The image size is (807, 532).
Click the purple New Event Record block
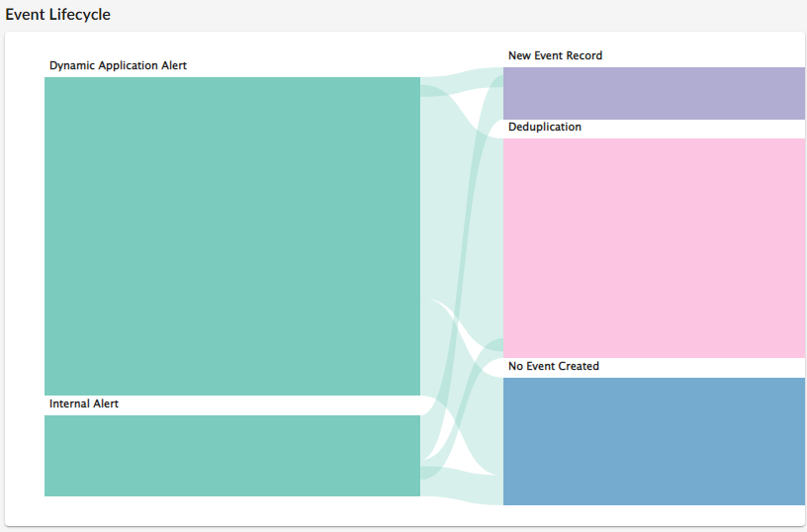point(653,93)
